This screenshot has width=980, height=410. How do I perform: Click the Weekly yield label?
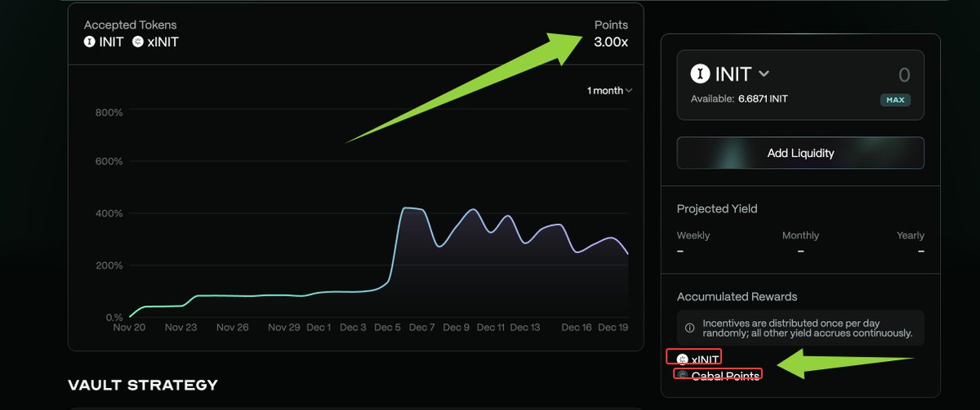coord(693,235)
